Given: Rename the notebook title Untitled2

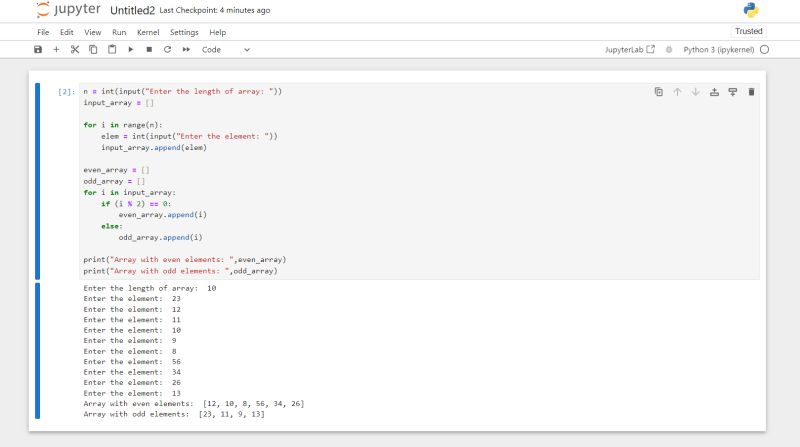Looking at the screenshot, I should point(132,10).
